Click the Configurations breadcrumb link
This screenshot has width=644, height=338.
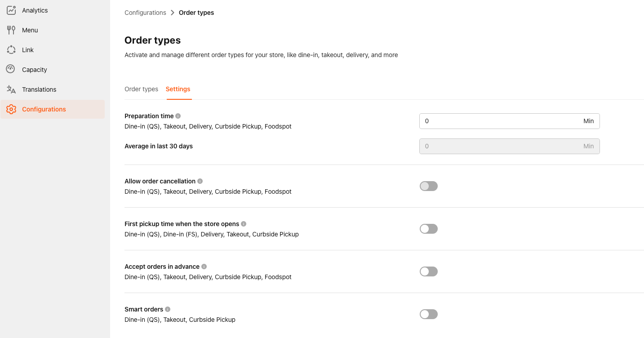(x=145, y=13)
